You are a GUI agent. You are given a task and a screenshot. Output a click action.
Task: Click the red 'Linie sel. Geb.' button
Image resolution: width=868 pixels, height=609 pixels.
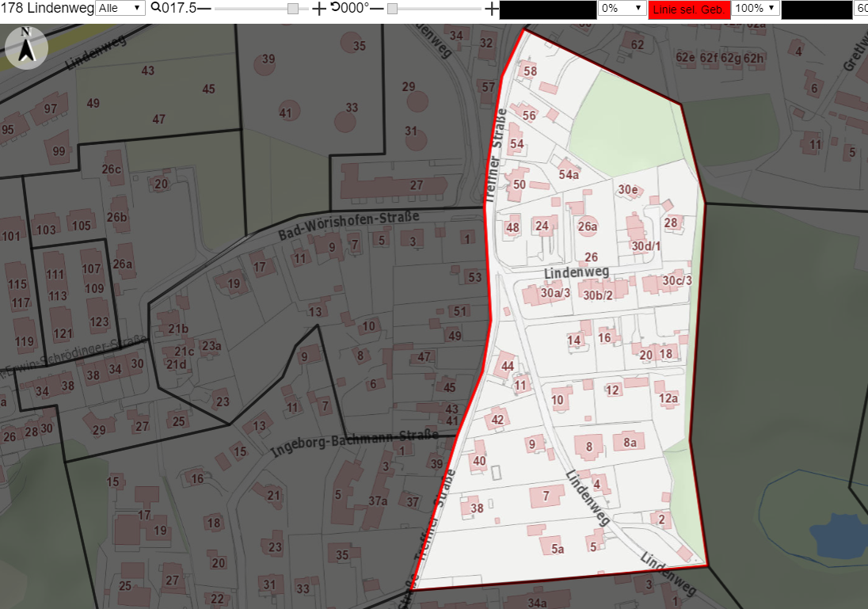[x=689, y=10]
